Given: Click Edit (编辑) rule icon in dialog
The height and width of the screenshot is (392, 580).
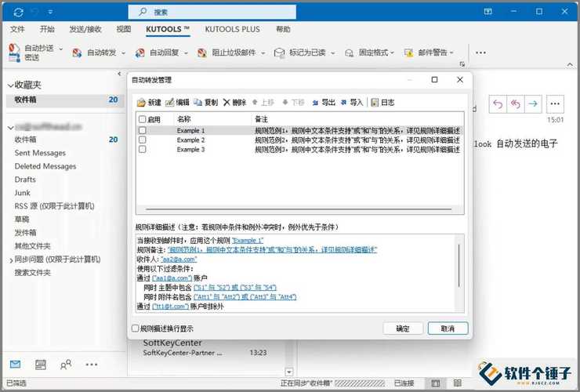Looking at the screenshot, I should pyautogui.click(x=169, y=103).
